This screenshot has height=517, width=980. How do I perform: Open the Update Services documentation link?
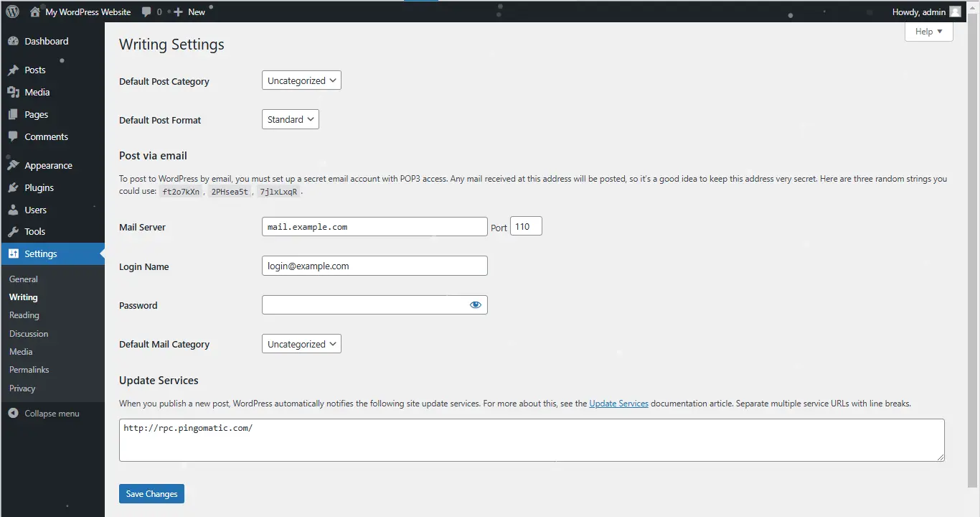[x=618, y=404]
